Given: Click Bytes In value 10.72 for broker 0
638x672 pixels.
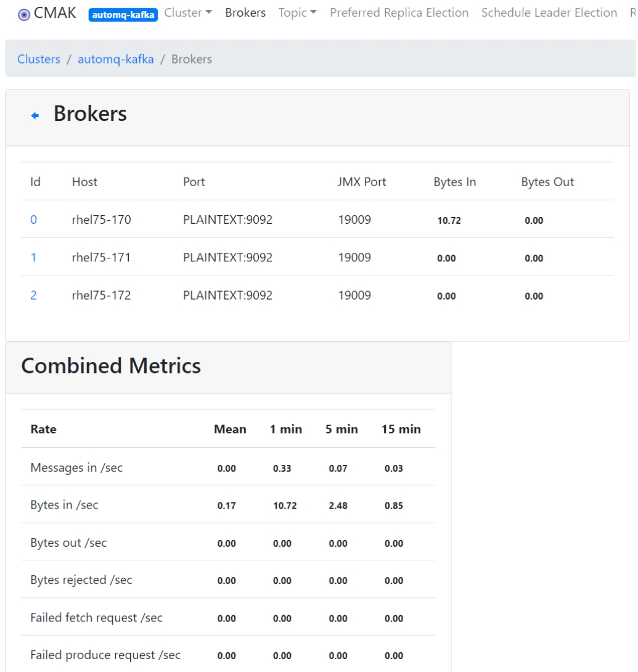Looking at the screenshot, I should pyautogui.click(x=449, y=221).
